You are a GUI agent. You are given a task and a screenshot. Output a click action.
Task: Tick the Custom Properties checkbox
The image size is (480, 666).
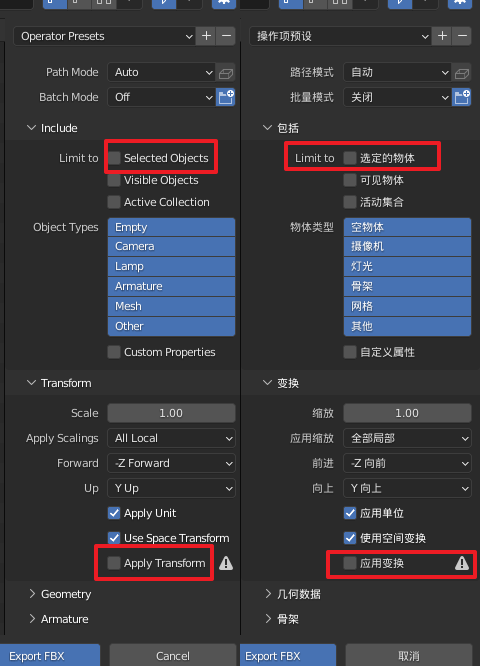[x=114, y=352]
